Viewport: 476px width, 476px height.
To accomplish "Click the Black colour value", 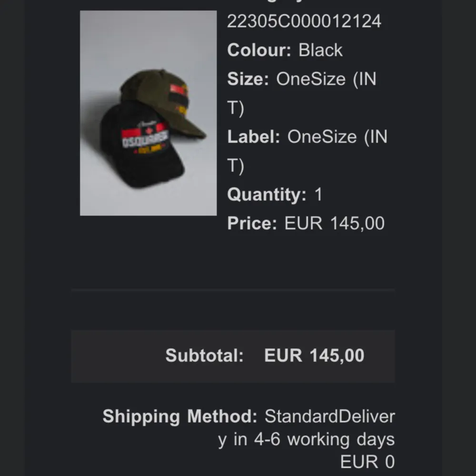I will (320, 50).
